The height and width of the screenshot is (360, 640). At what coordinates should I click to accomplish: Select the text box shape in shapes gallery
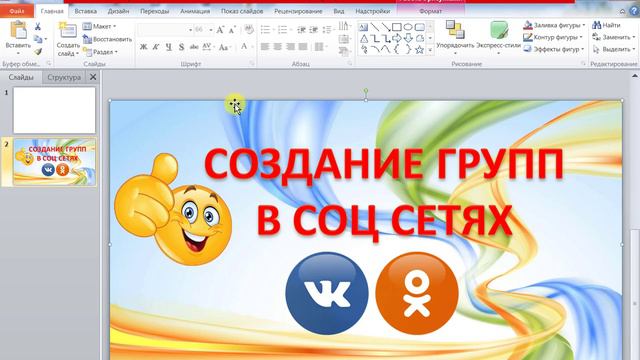coord(363,27)
